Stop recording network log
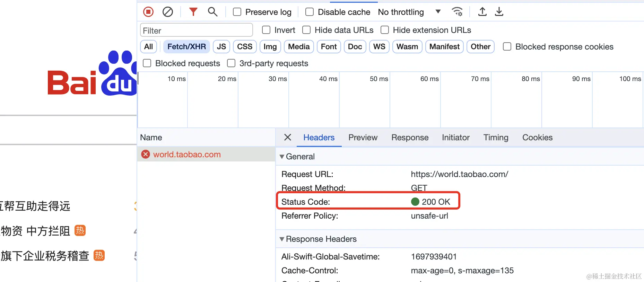The image size is (644, 282). 148,12
